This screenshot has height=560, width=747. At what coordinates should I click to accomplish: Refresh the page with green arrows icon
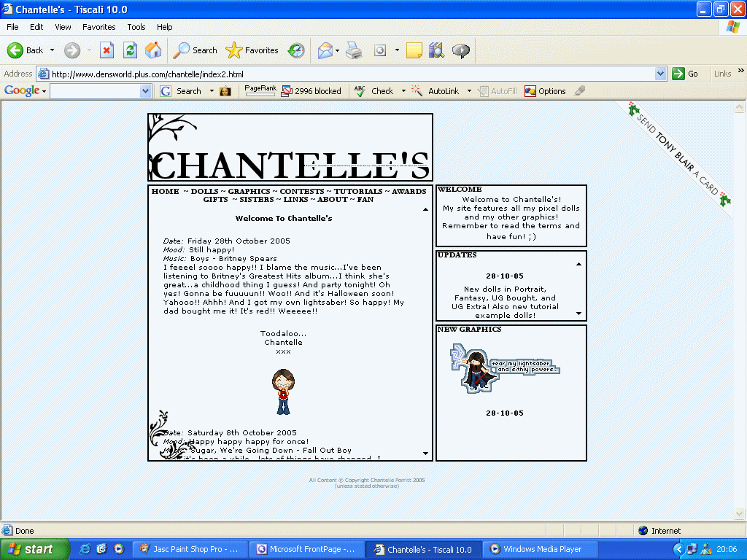coord(130,50)
